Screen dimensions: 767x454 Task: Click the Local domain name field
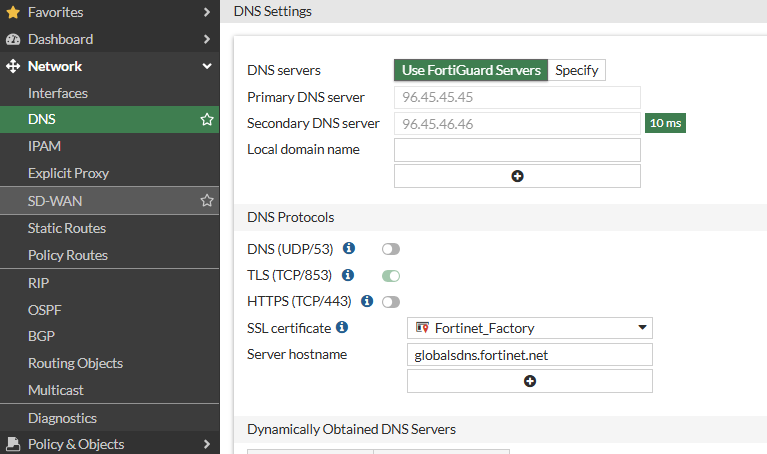pos(517,150)
